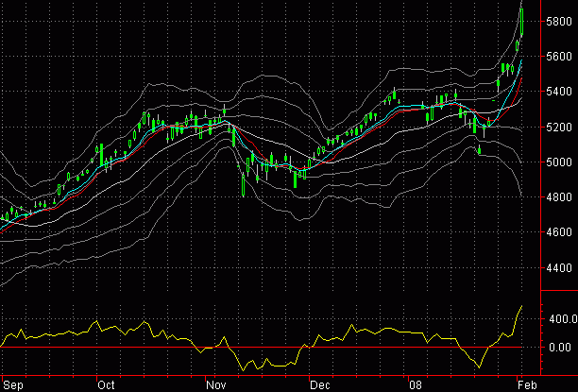Click the latest tall candlestick near 5800
Image resolution: width=578 pixels, height=392 pixels.
522,22
